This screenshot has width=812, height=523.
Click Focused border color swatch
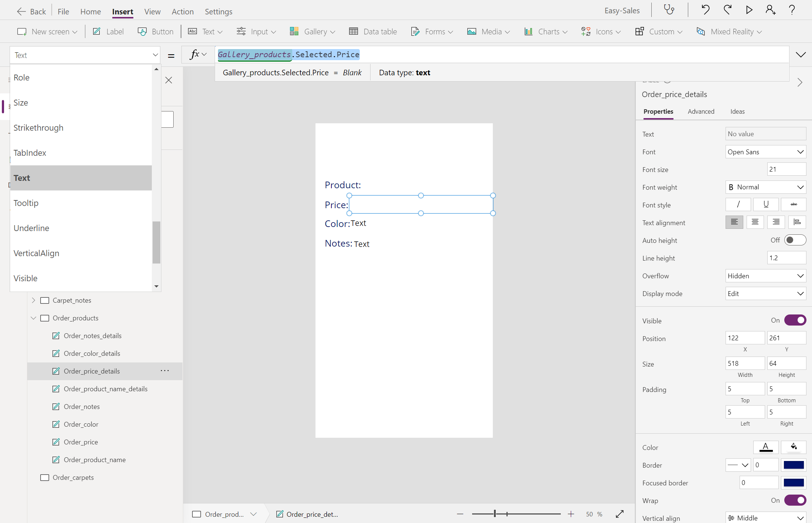click(794, 483)
